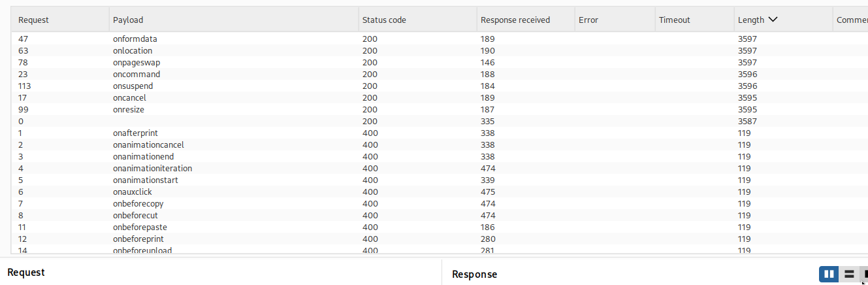
Task: Switch to top-bottom stacked layout icon
Action: (x=848, y=274)
